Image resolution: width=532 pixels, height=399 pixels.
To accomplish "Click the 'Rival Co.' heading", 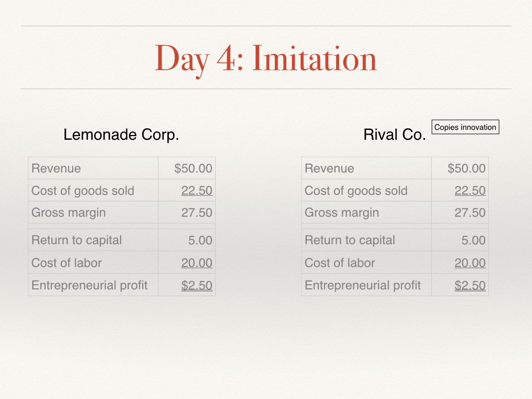I will click(395, 135).
